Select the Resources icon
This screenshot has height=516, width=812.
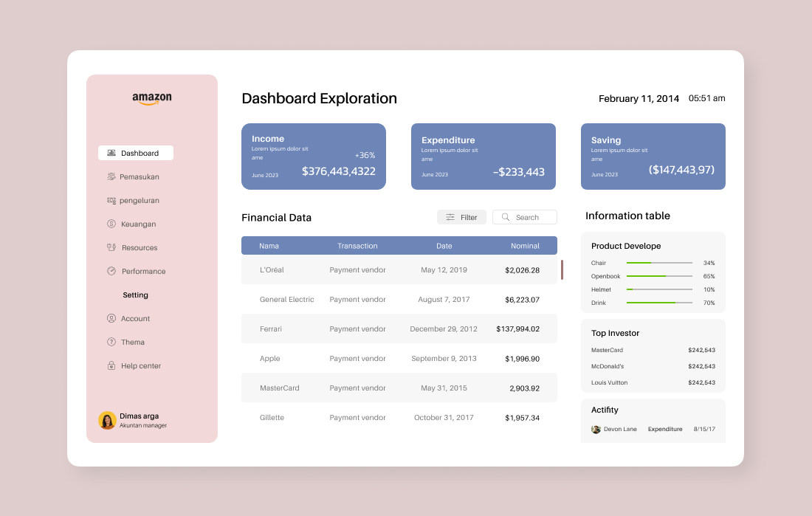(111, 247)
